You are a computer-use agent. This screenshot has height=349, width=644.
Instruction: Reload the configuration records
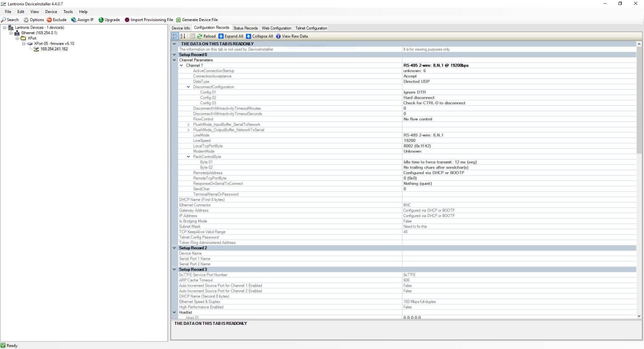coord(206,36)
